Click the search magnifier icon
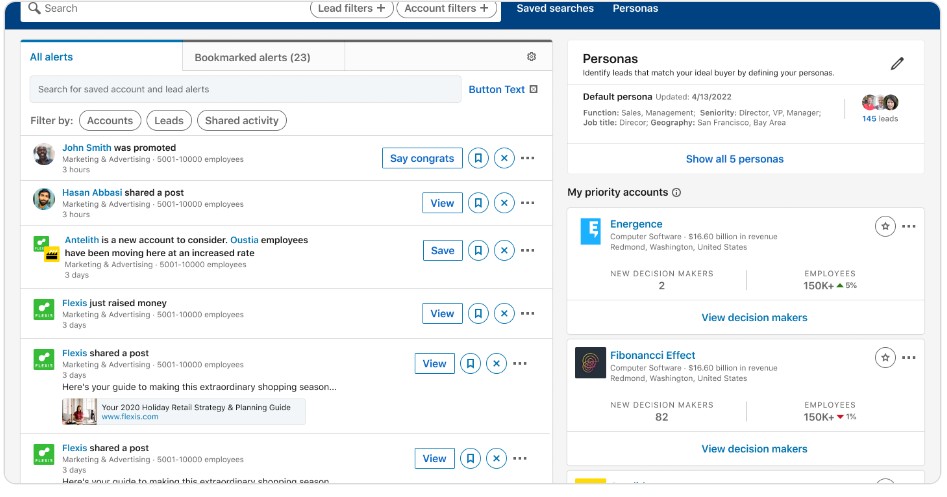 34,8
